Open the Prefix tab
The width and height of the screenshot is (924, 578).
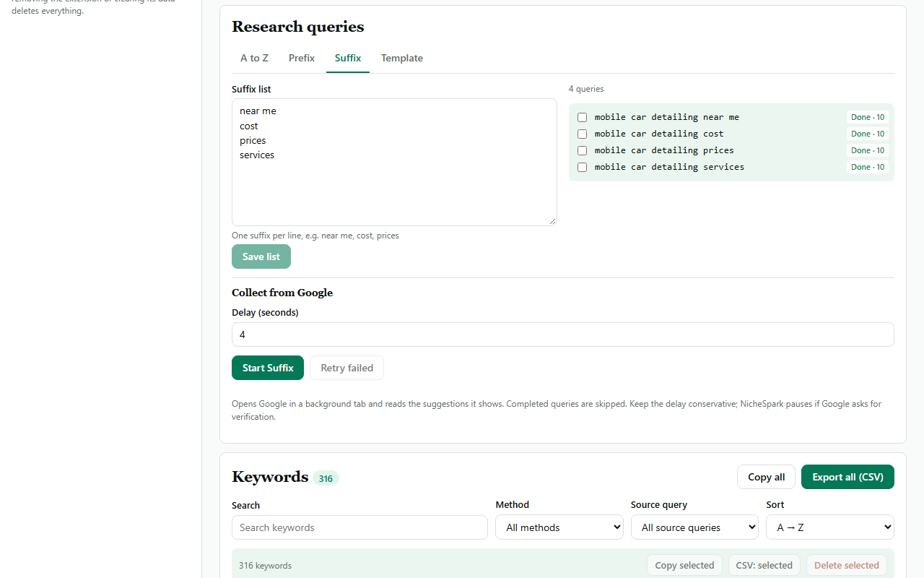pyautogui.click(x=302, y=58)
